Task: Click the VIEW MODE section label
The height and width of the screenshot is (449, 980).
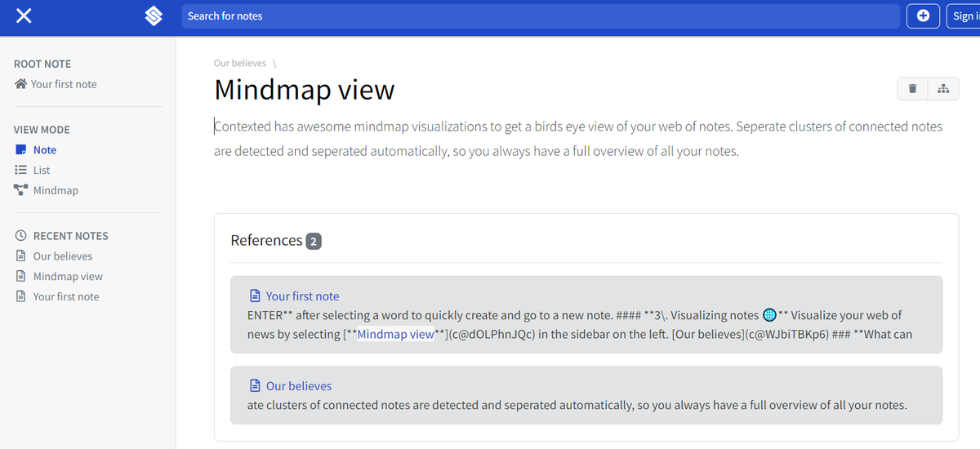Action: 42,130
